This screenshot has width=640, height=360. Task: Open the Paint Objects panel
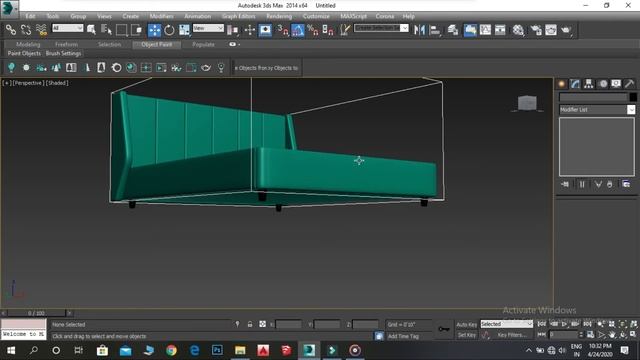24,53
